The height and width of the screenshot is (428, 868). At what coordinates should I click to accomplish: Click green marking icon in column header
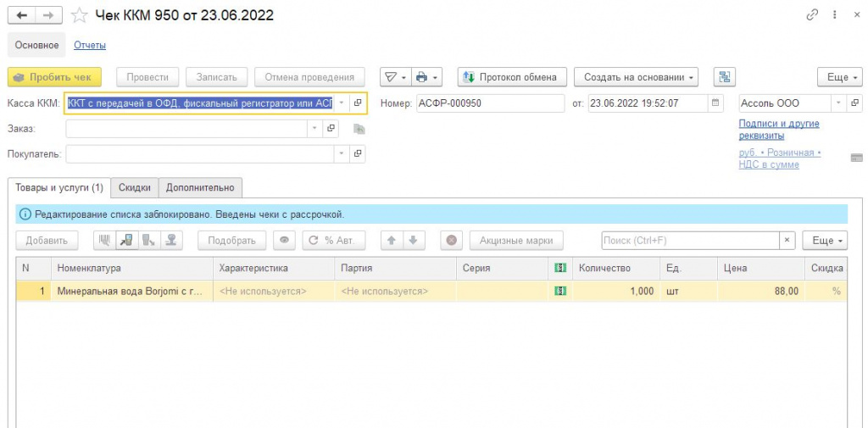pos(560,268)
